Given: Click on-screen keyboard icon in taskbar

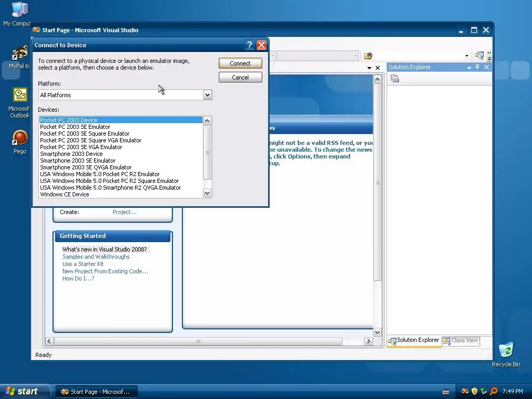Looking at the screenshot, I should (446, 392).
